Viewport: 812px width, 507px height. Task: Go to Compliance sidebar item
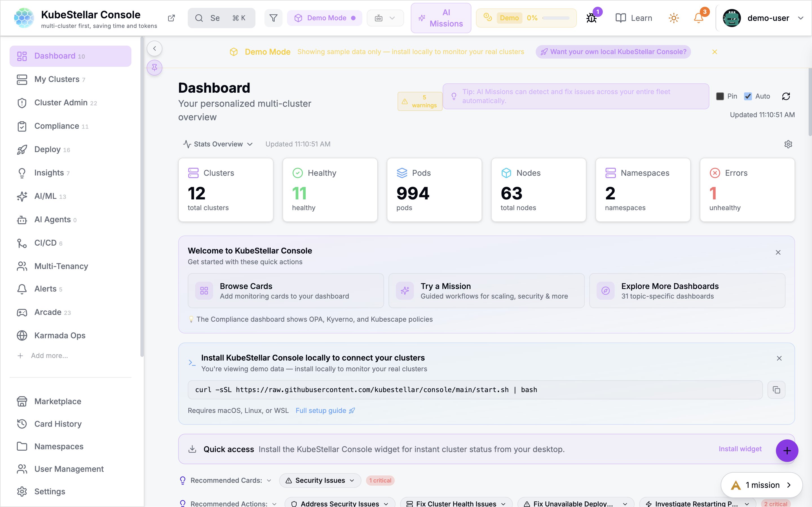pyautogui.click(x=57, y=126)
